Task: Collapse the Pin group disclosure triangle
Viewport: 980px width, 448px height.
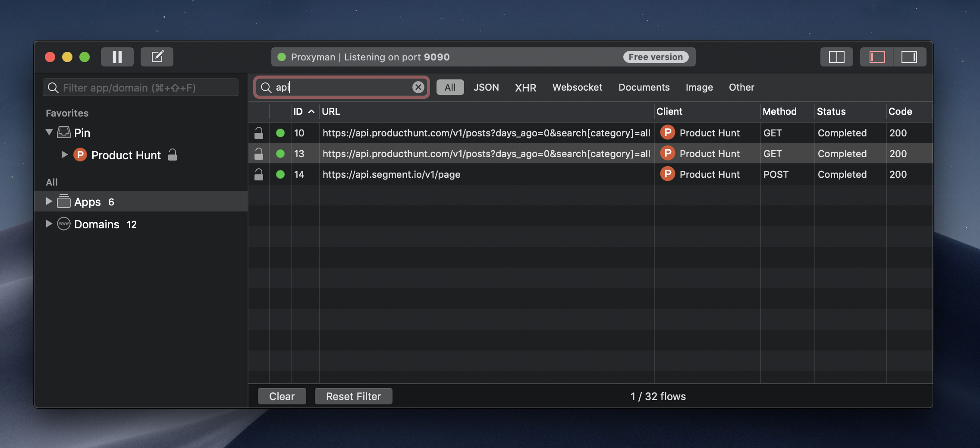Action: tap(49, 132)
